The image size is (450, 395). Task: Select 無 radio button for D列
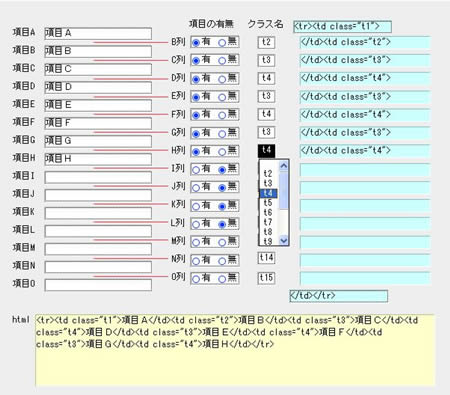(x=222, y=79)
